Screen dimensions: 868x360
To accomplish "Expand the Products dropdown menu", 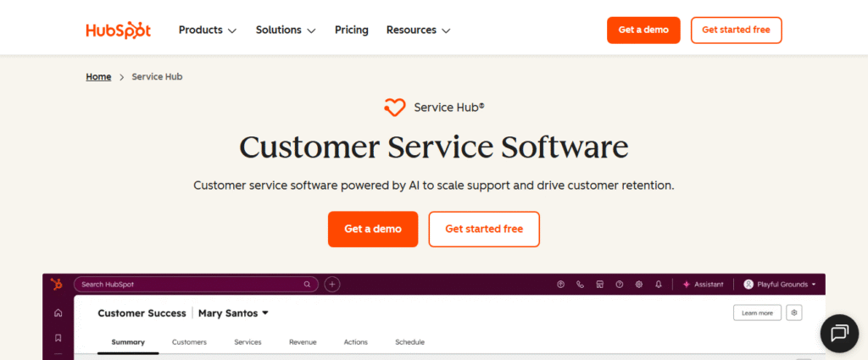I will point(207,30).
